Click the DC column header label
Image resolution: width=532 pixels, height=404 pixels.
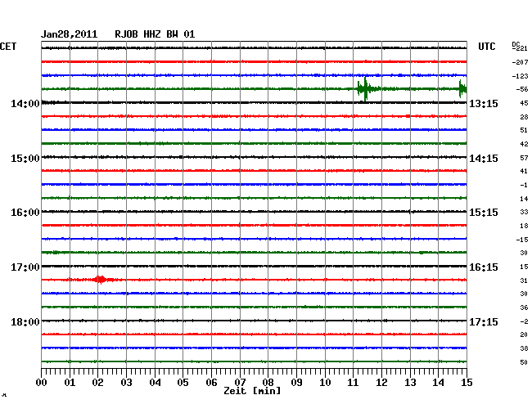pyautogui.click(x=516, y=44)
